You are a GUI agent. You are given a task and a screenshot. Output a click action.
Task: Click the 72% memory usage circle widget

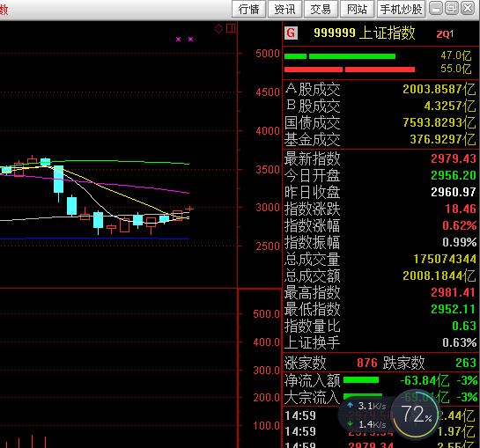(x=417, y=414)
